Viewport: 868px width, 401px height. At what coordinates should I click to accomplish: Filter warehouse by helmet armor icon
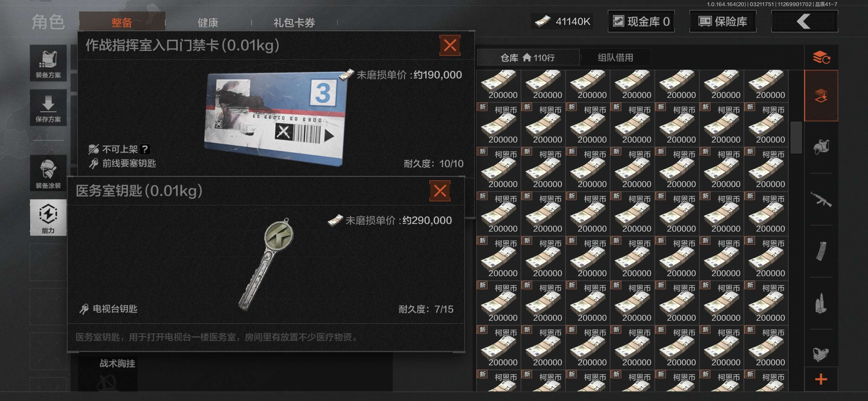pos(821,147)
